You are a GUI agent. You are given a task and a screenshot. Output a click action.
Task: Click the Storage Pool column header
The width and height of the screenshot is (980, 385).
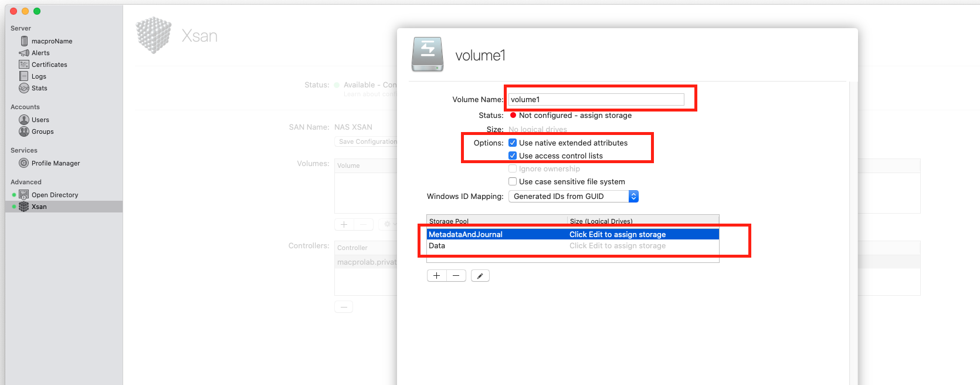(497, 221)
